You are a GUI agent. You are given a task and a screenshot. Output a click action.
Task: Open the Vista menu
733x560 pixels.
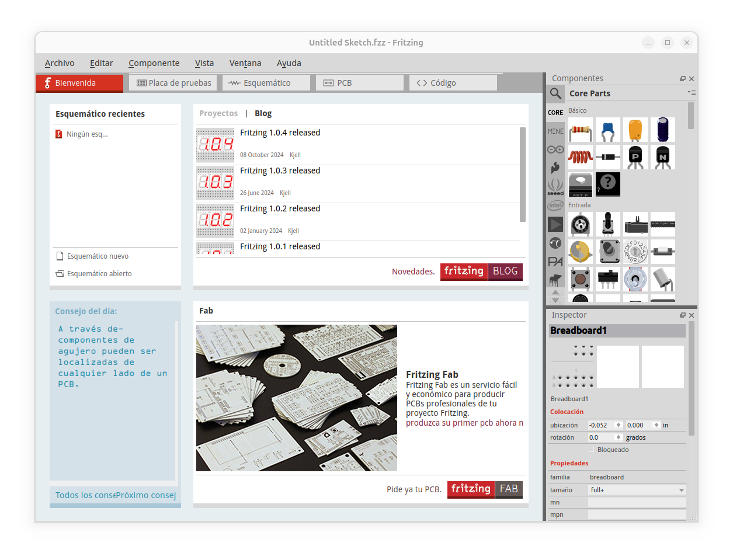(x=204, y=63)
